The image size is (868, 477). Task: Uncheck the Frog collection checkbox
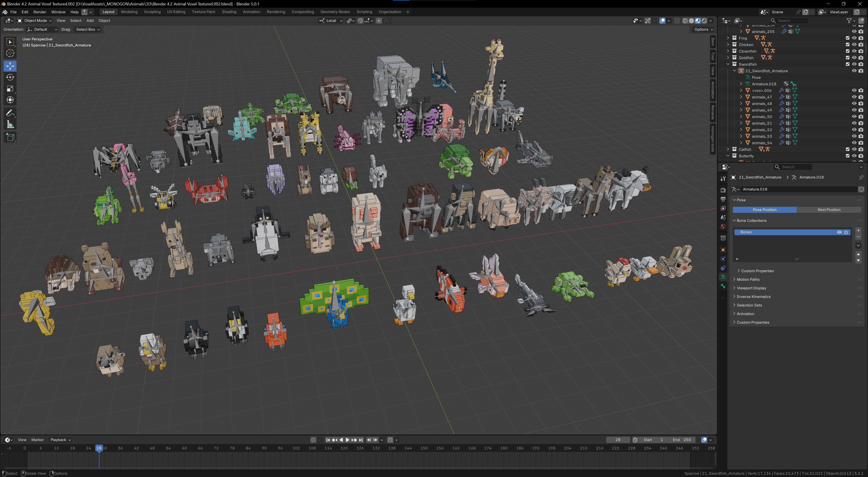pyautogui.click(x=847, y=38)
